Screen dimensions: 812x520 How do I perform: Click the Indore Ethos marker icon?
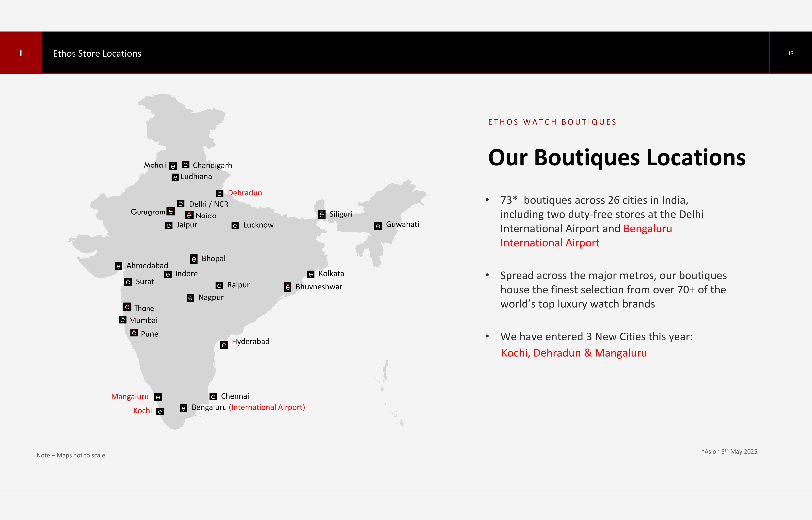tap(168, 274)
